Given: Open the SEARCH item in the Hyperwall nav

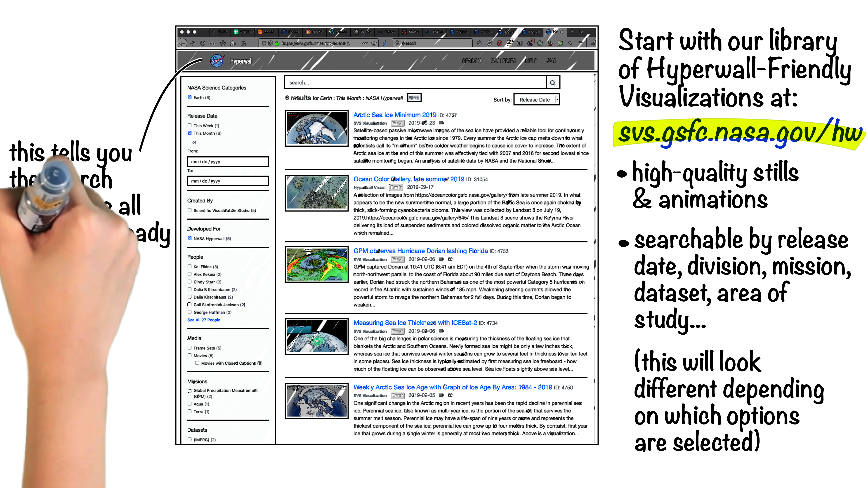Looking at the screenshot, I should click(471, 61).
